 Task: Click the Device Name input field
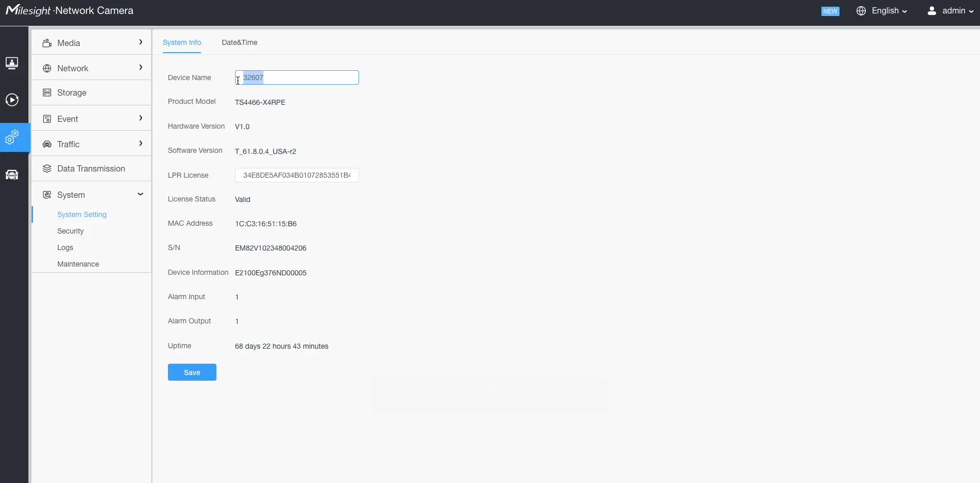(297, 77)
